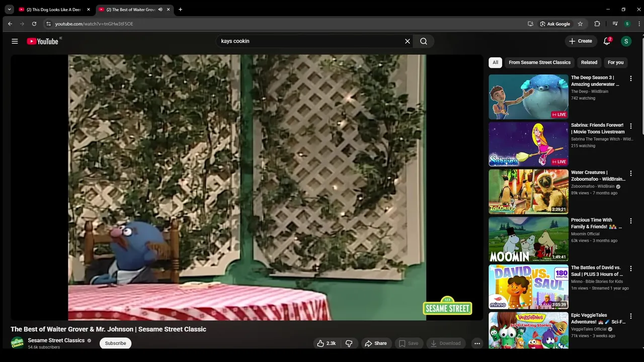Close the Dog Looks Like A Deer tab
Viewport: 644px width, 362px height.
coord(88,10)
